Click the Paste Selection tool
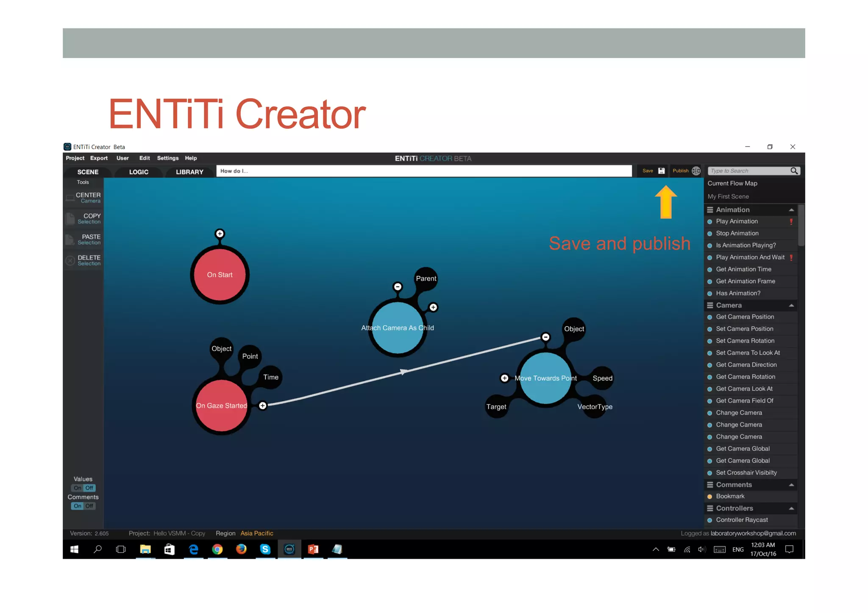 coord(83,239)
